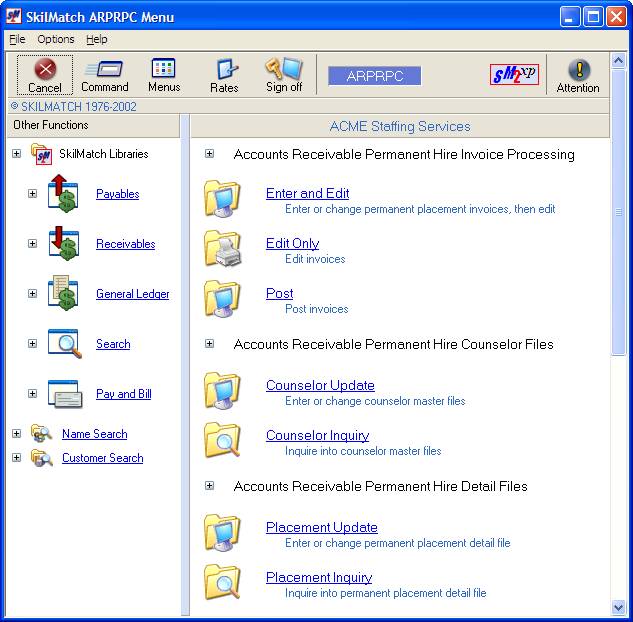Open the Menus toolbar icon
This screenshot has width=633, height=622.
[163, 68]
